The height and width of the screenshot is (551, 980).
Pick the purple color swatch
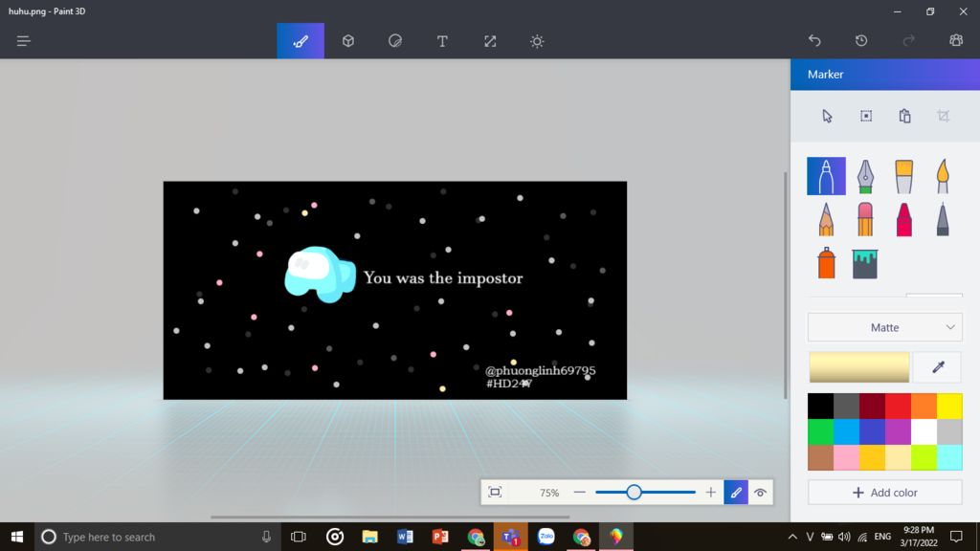tap(898, 431)
